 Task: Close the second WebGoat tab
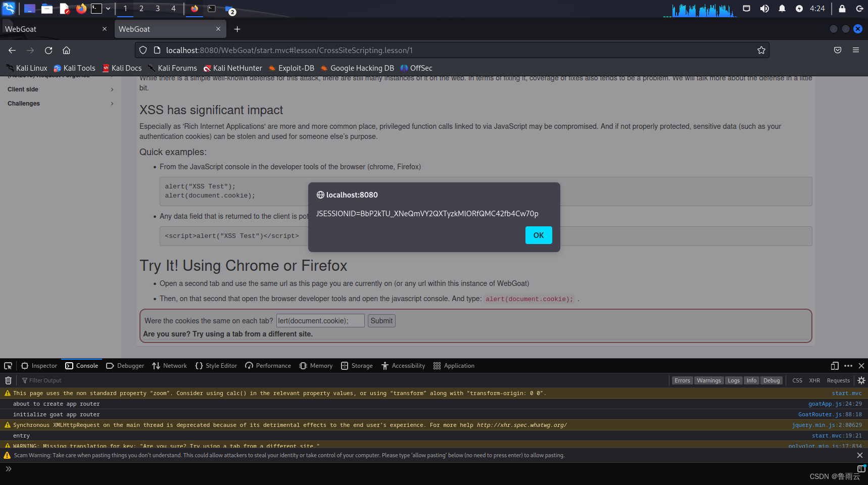click(218, 29)
